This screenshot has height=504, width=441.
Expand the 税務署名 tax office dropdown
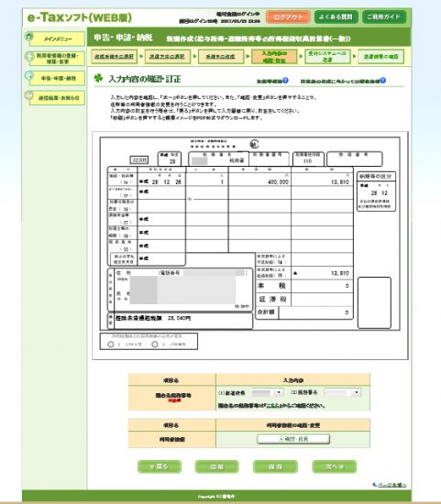[x=356, y=392]
